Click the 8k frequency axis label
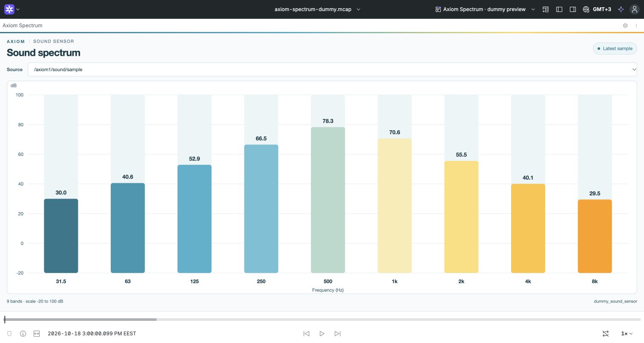This screenshot has width=644, height=343. pos(595,281)
